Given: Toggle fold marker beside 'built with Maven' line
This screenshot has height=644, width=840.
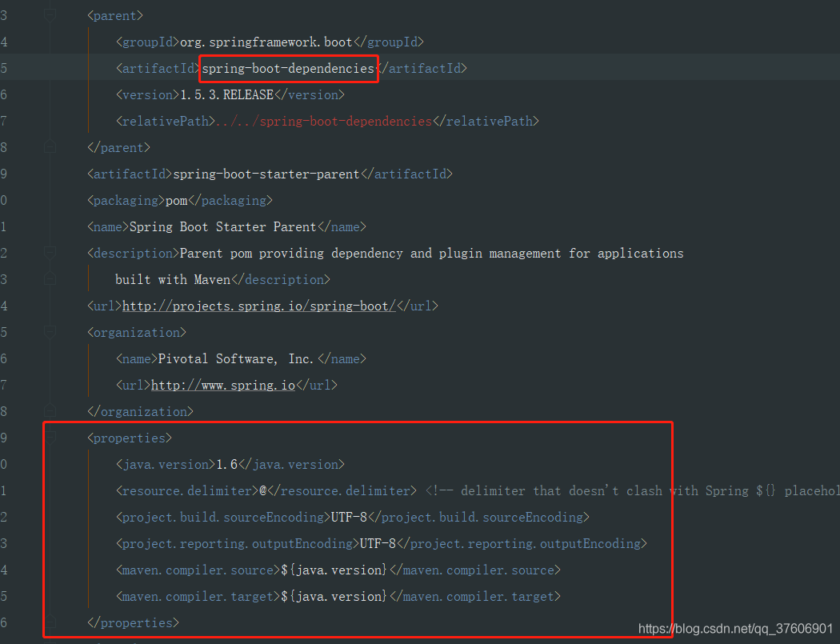Looking at the screenshot, I should click(x=50, y=279).
